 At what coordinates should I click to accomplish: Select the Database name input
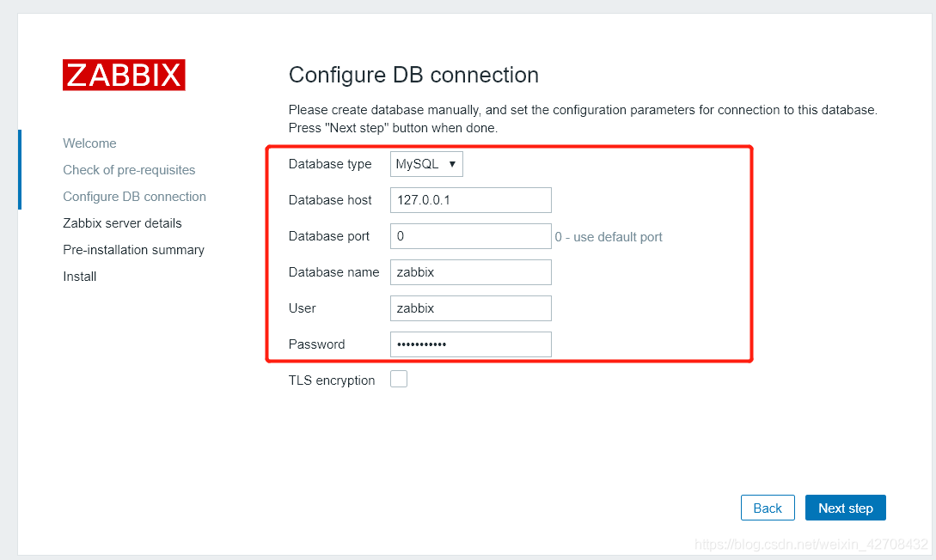coord(470,272)
